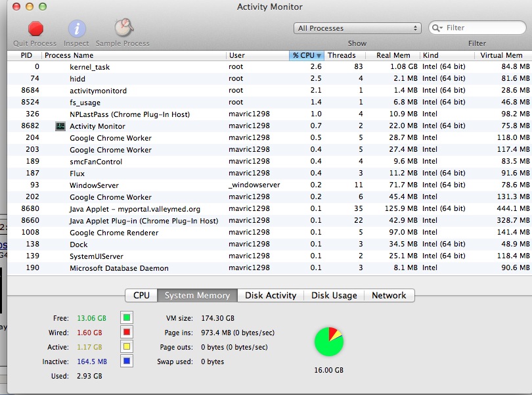Open the Disk Activity tab
The width and height of the screenshot is (532, 395).
(271, 296)
